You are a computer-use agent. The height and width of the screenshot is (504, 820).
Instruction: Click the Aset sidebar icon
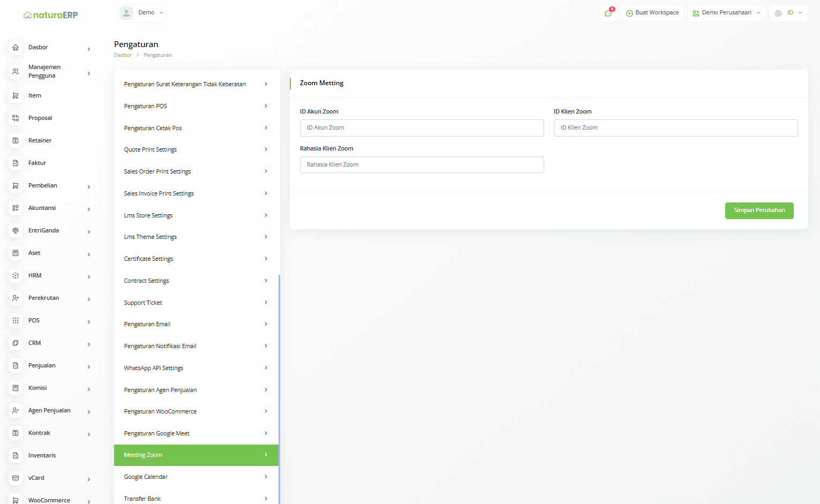[x=16, y=253]
